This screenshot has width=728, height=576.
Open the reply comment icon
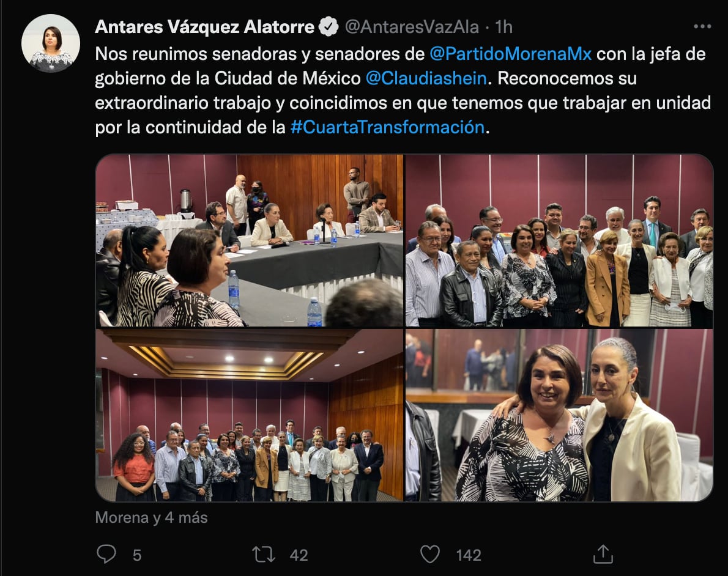tap(106, 554)
